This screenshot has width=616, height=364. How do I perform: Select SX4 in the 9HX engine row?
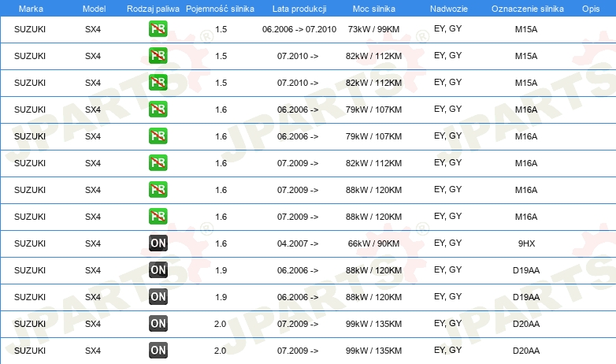click(93, 243)
